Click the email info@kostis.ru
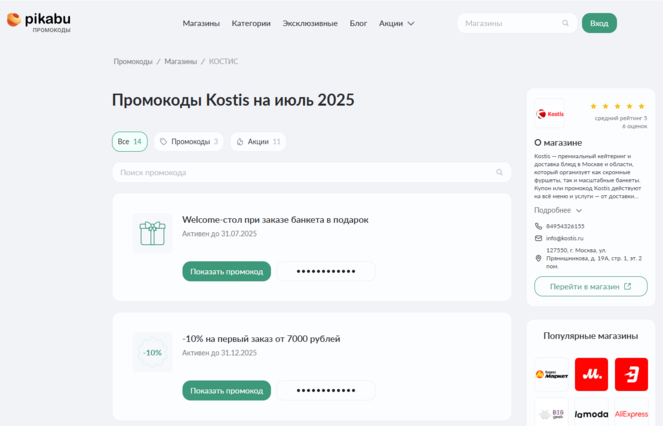The height and width of the screenshot is (426, 663). tap(564, 238)
